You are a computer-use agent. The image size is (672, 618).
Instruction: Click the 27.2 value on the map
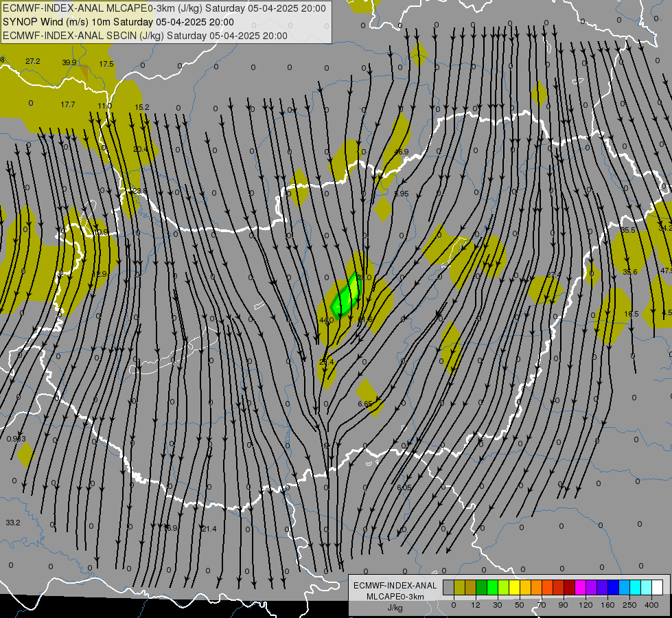[32, 61]
